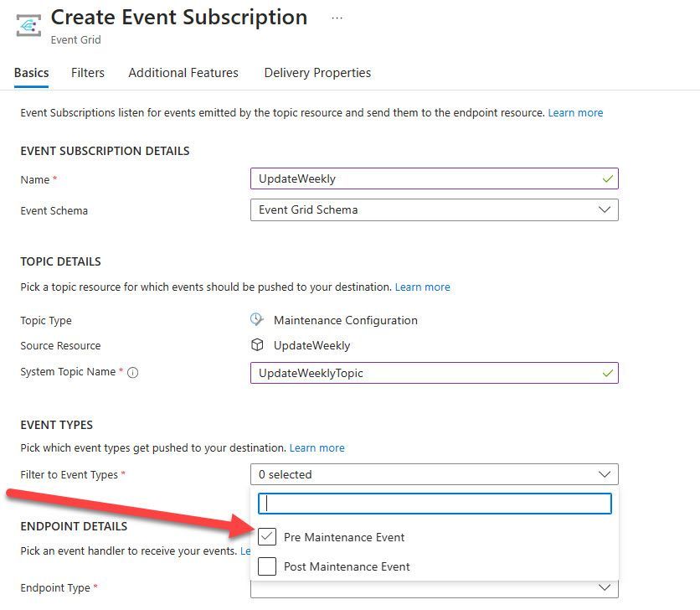This screenshot has width=700, height=610.
Task: Uncheck the Pre Maintenance Event checkbox
Action: pos(267,537)
